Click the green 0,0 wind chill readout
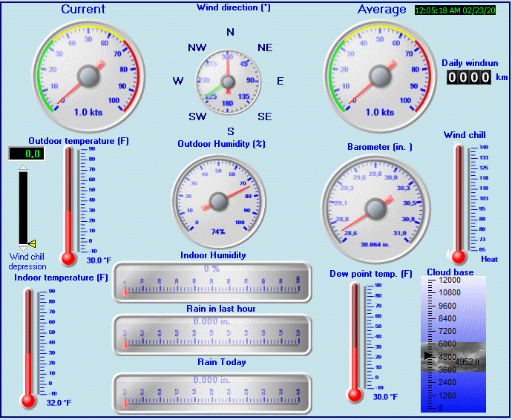This screenshot has width=512, height=420. (26, 154)
